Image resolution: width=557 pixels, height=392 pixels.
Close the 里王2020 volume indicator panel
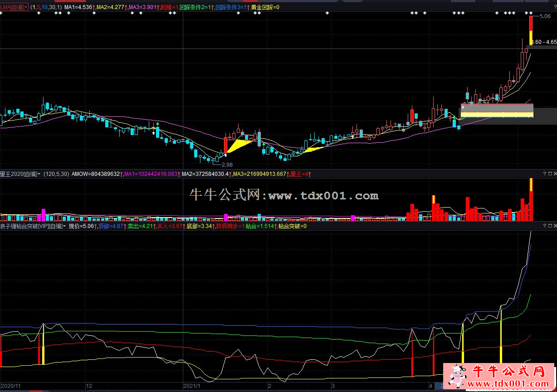click(x=554, y=174)
